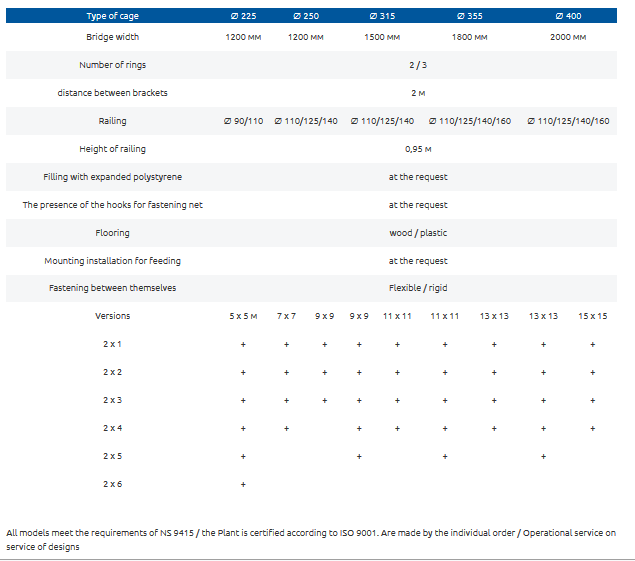635x561 pixels.
Task: Click the 'distance between brackets' label
Action: click(x=112, y=93)
